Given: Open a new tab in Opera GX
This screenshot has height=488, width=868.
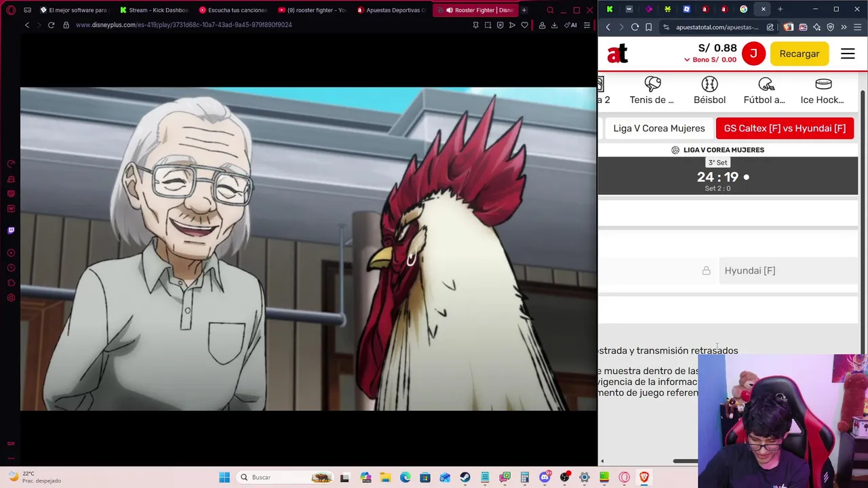Looking at the screenshot, I should pyautogui.click(x=524, y=10).
